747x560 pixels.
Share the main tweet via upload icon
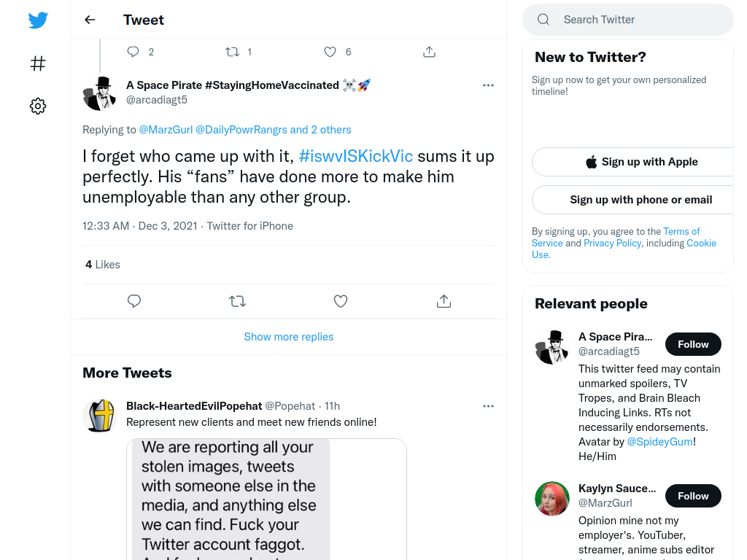click(x=444, y=301)
